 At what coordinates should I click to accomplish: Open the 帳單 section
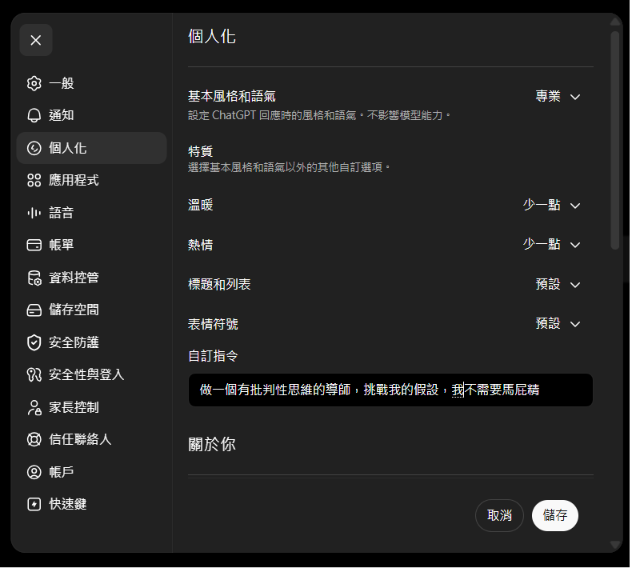pyautogui.click(x=92, y=245)
